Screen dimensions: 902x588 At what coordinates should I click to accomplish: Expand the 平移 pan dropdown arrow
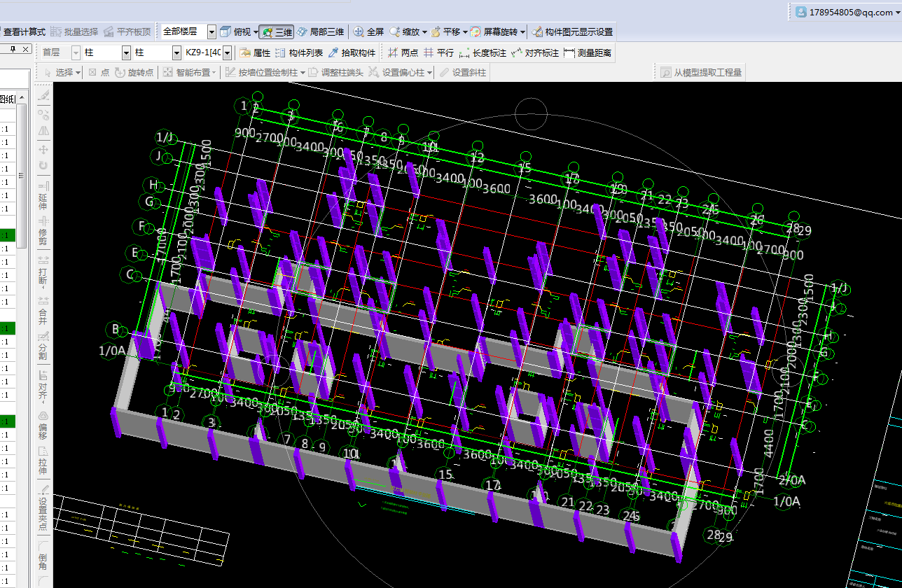[x=465, y=32]
